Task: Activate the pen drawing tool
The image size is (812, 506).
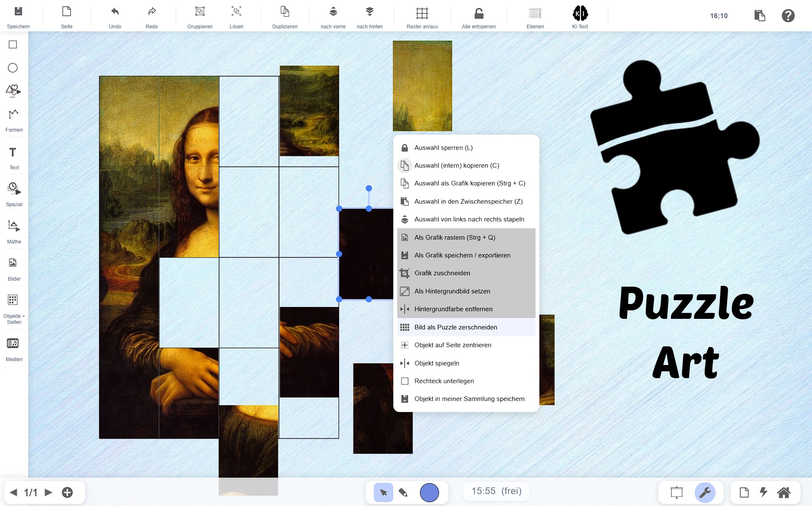Action: tap(403, 492)
